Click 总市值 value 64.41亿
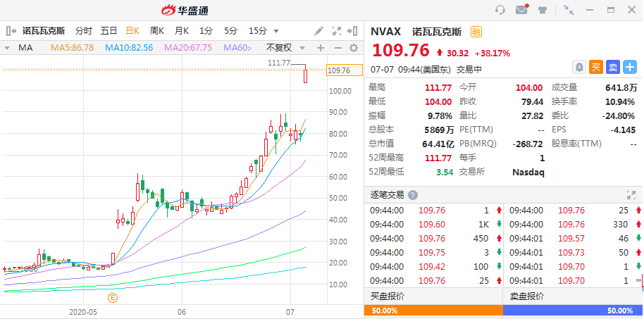644x319 pixels. (x=438, y=144)
